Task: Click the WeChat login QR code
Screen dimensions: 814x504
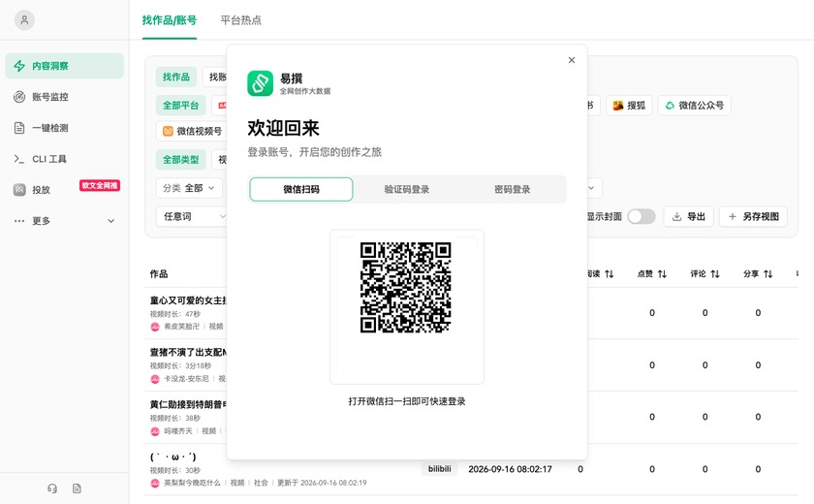Action: coord(406,288)
